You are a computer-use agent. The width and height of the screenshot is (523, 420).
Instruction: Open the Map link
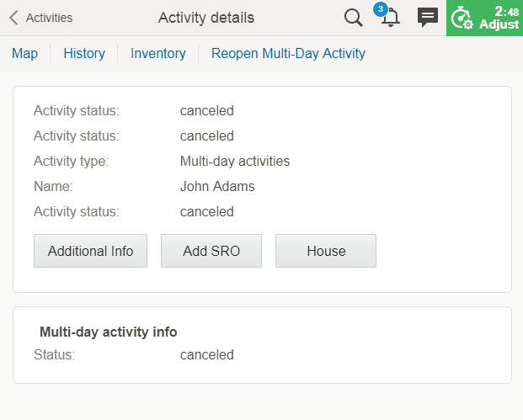pos(24,53)
